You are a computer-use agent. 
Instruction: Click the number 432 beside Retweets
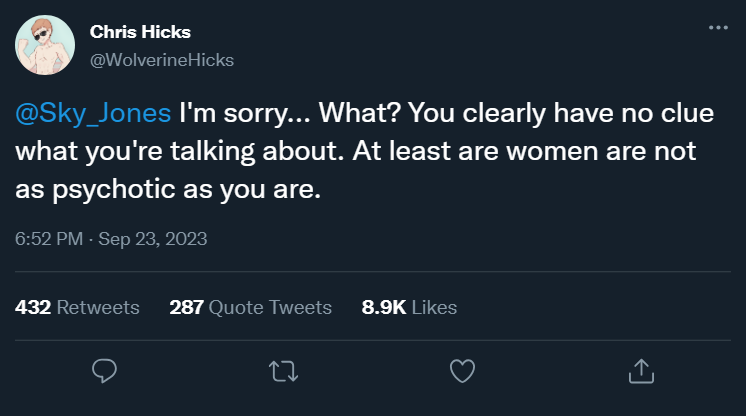click(33, 307)
